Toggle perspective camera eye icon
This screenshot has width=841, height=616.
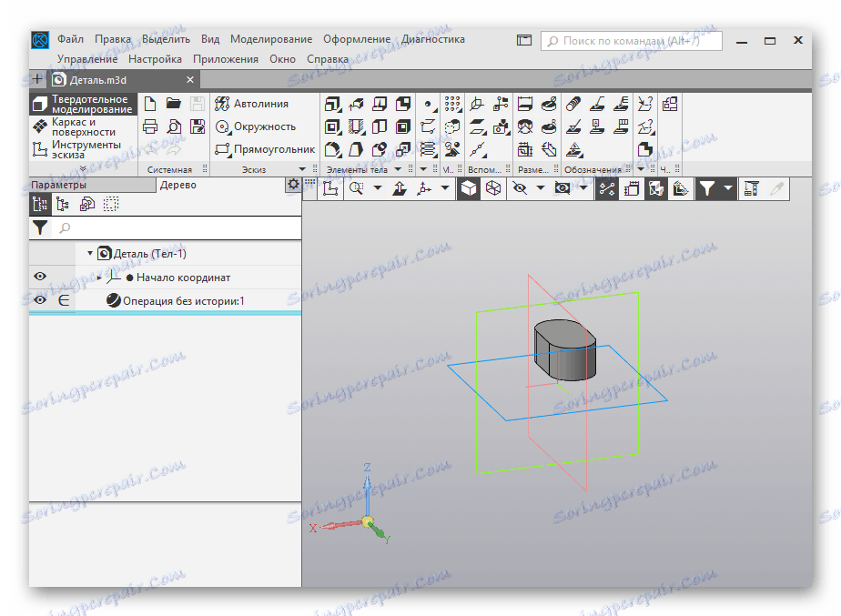coord(562,188)
